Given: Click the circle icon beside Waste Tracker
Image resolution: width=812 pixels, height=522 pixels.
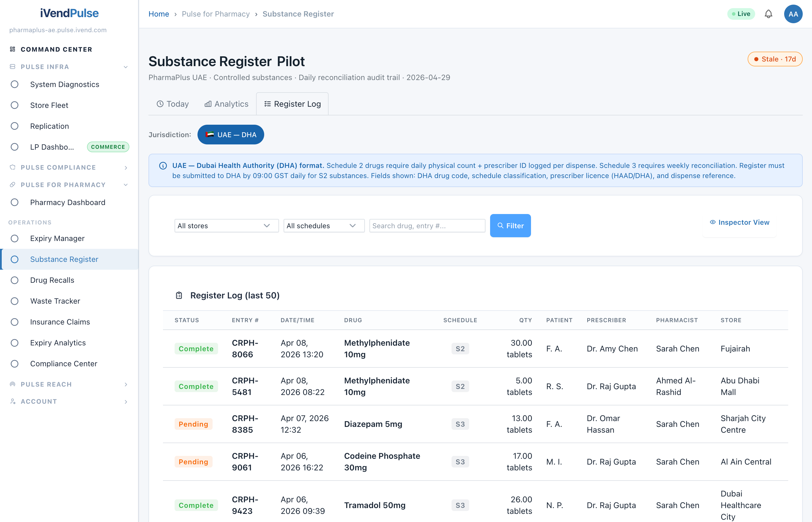Looking at the screenshot, I should 14,301.
